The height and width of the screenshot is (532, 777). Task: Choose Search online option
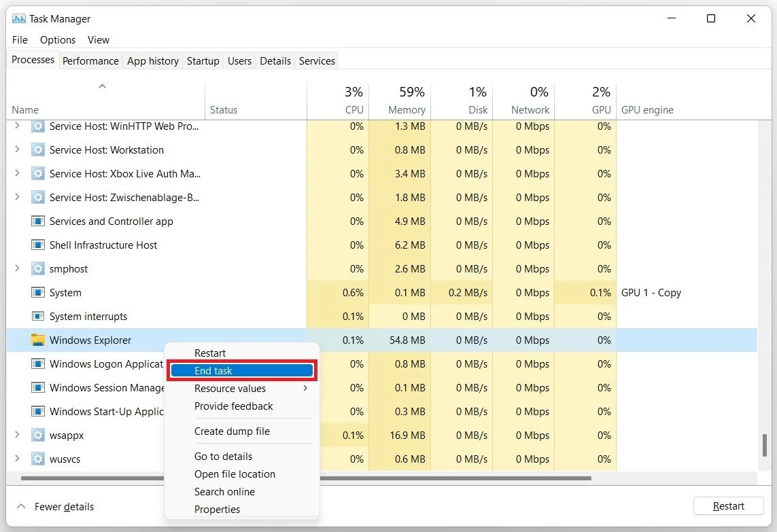(x=242, y=492)
